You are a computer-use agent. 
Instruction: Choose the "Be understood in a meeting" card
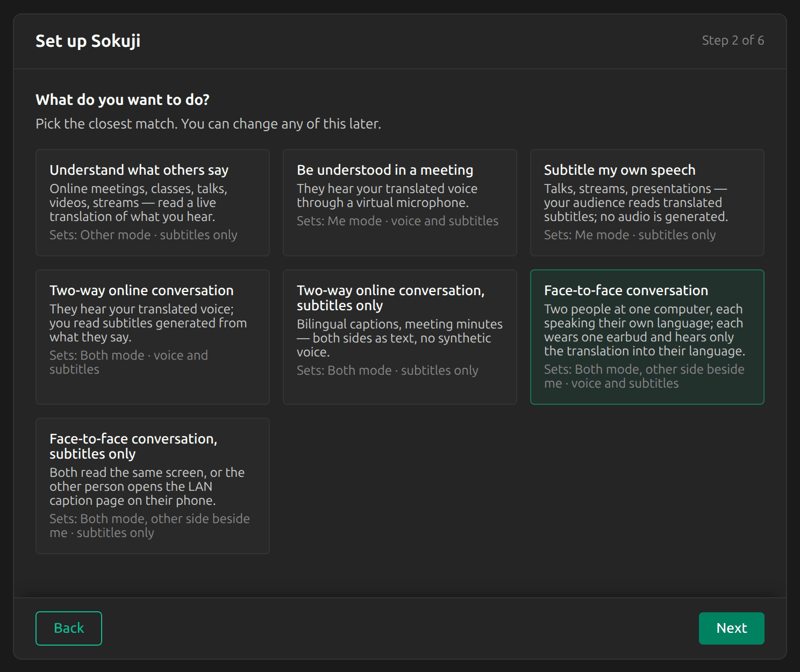[400, 203]
